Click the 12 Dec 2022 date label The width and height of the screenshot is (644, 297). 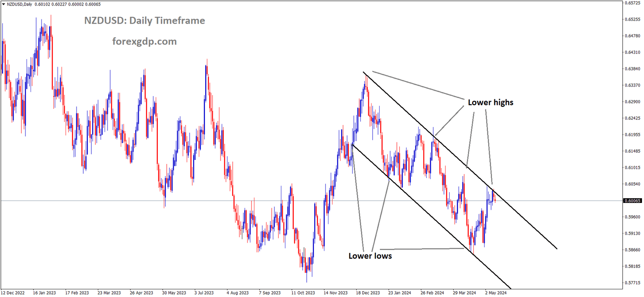click(13, 293)
